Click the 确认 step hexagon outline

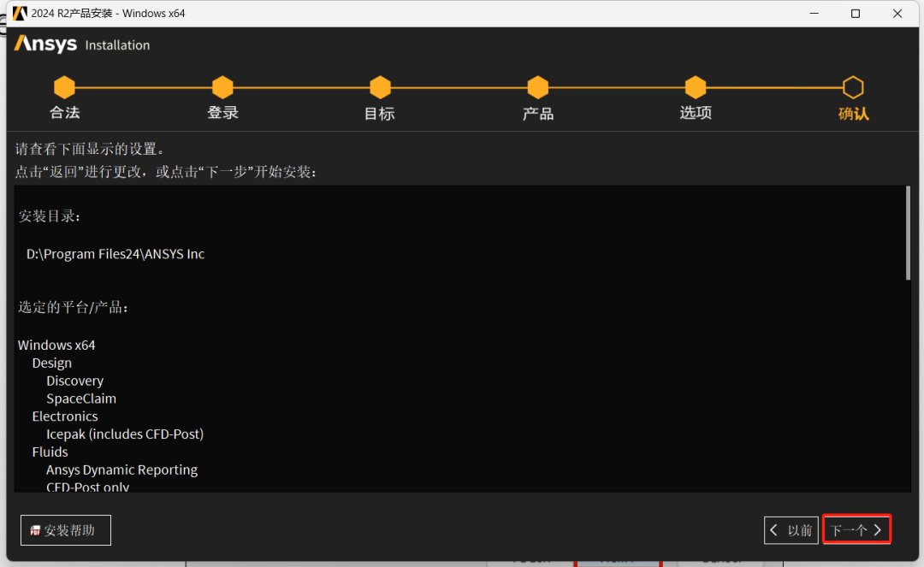point(853,87)
